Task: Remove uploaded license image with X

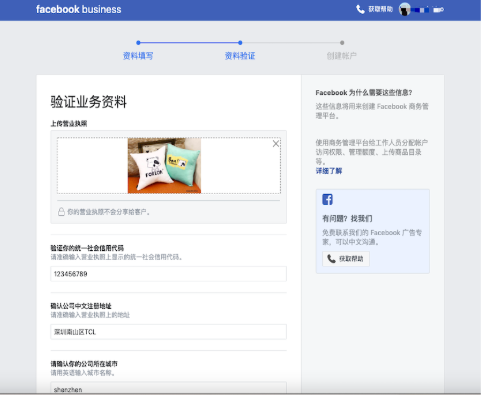Action: pos(276,144)
